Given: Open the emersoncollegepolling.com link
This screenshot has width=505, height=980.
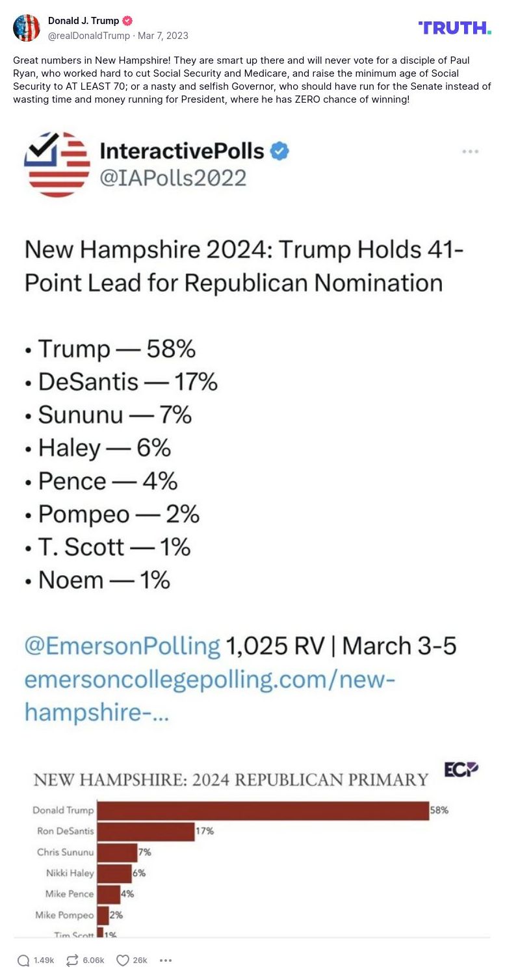Looking at the screenshot, I should pos(209,680).
